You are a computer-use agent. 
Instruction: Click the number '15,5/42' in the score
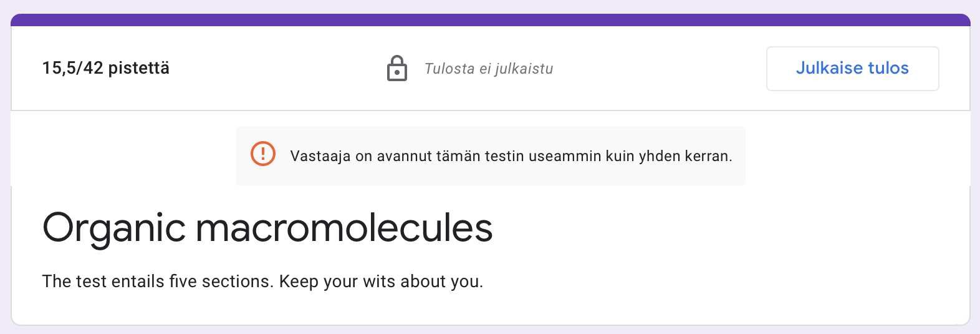[x=72, y=68]
